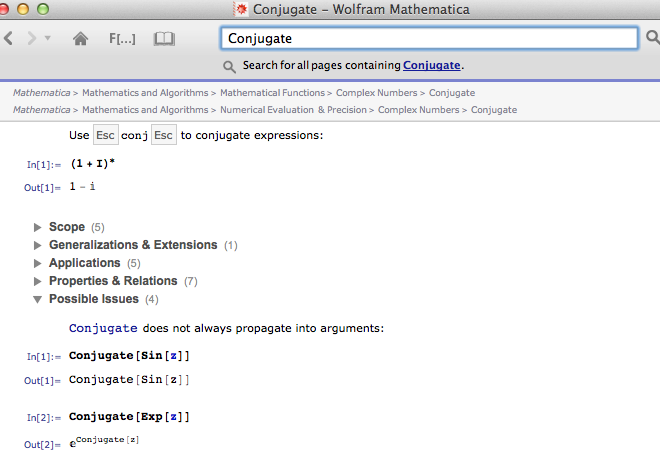Screen dimensions: 660x472
Task: Open first-row Conjugate breadcrumb
Action: pyautogui.click(x=452, y=93)
